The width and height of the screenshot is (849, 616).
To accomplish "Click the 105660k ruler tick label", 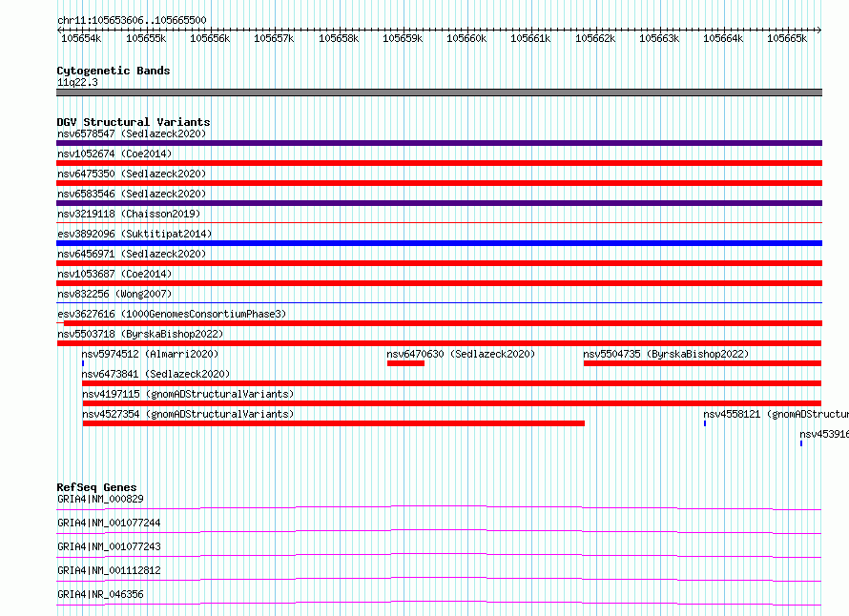I will (x=466, y=38).
